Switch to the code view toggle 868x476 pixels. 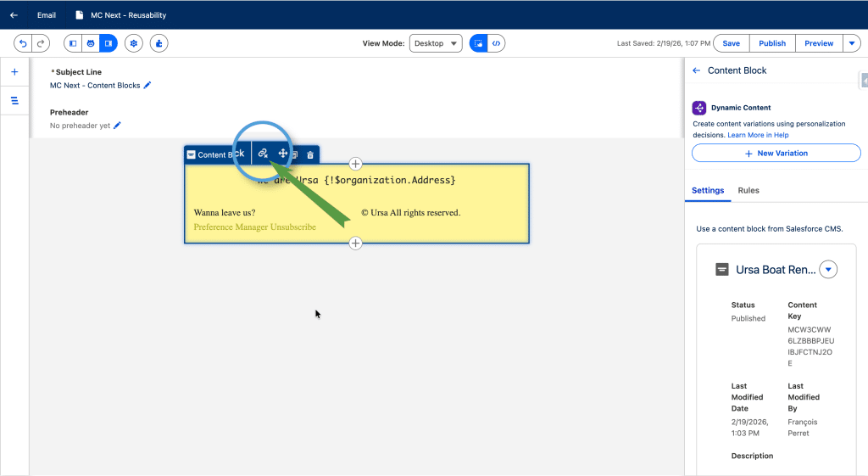[497, 43]
